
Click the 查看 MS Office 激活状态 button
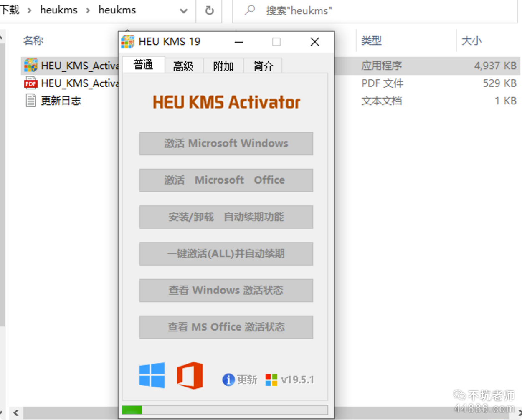point(226,327)
